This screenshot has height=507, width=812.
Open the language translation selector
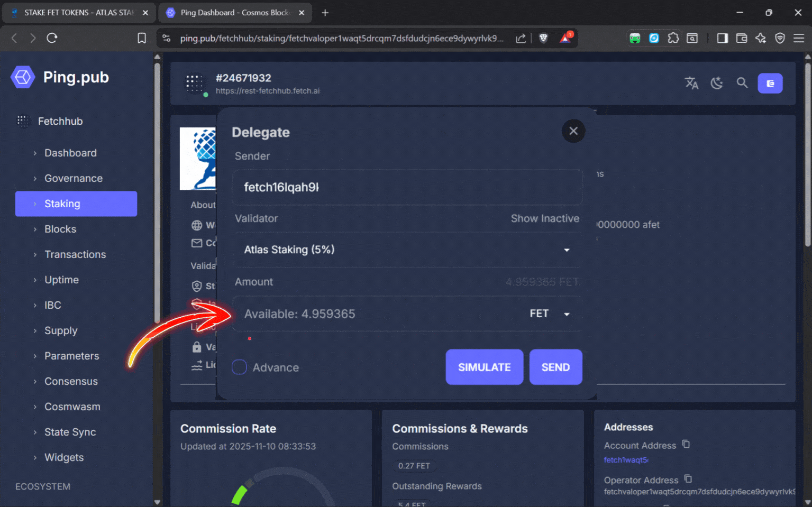(x=691, y=83)
